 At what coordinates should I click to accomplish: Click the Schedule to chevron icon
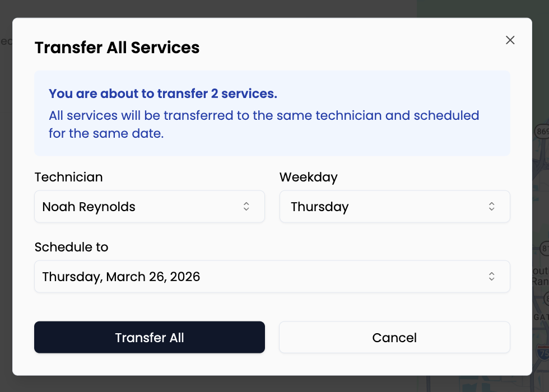(x=491, y=276)
